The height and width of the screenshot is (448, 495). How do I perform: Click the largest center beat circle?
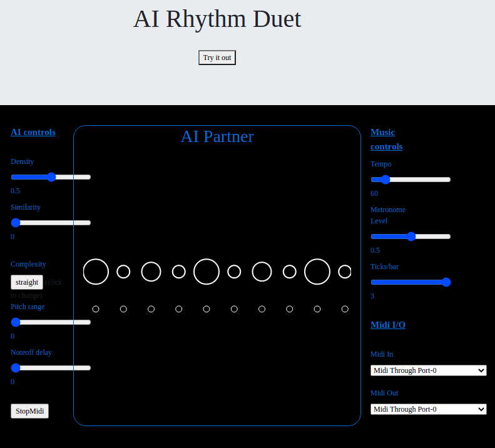click(207, 272)
